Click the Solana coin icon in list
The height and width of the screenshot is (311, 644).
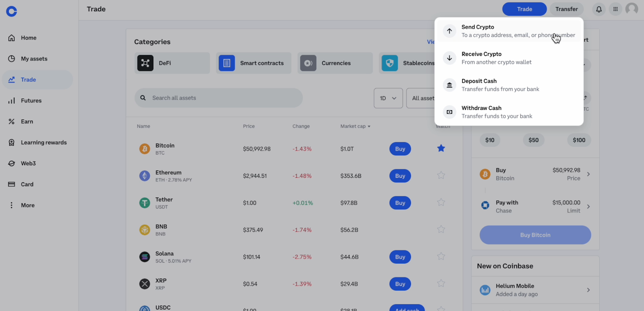[144, 257]
